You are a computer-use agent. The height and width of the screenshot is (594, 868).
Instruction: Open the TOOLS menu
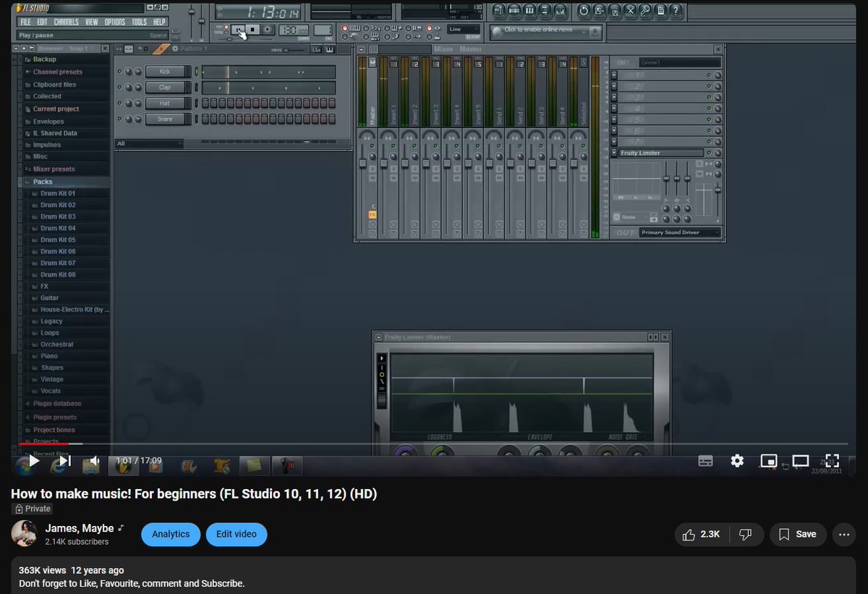click(139, 22)
